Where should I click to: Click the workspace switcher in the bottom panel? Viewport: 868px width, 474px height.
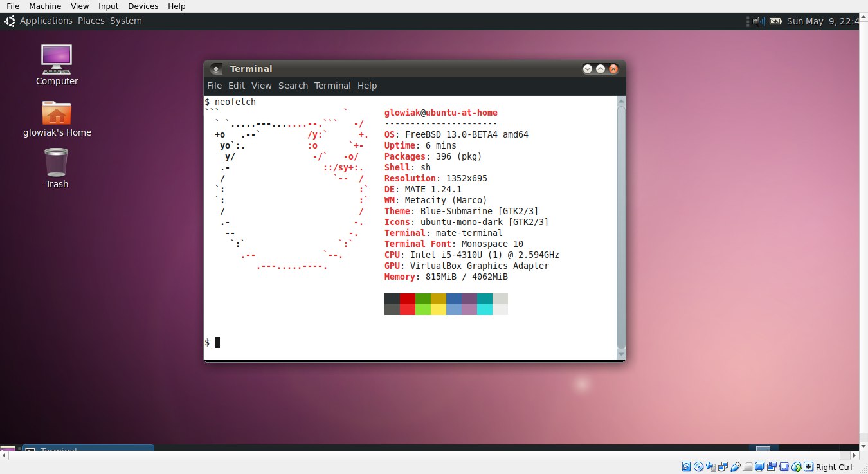pos(763,448)
